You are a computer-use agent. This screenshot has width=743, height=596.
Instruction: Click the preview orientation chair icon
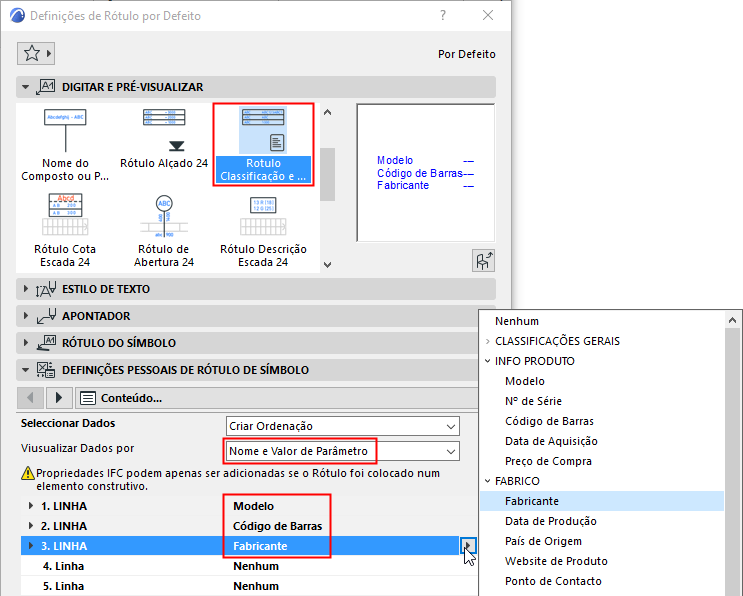483,261
